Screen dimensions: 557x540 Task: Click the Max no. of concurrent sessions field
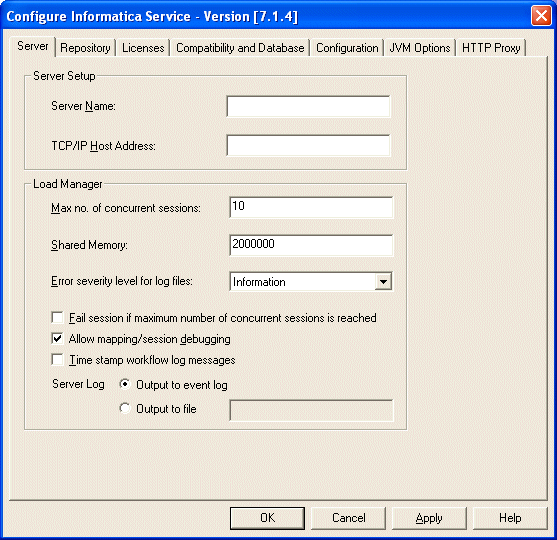pyautogui.click(x=311, y=207)
